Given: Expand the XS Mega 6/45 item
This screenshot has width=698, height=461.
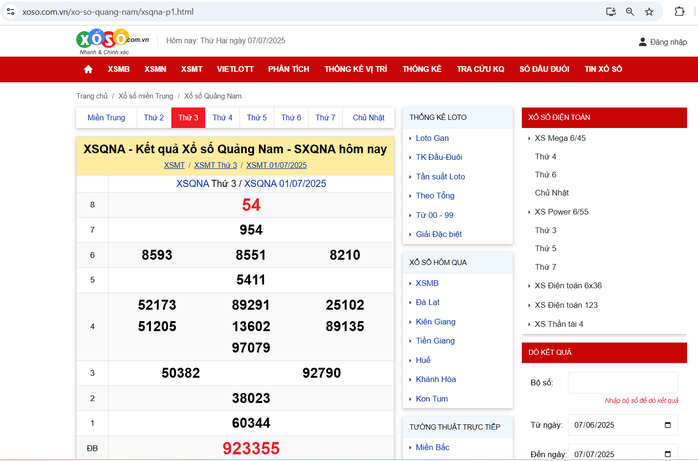Looking at the screenshot, I should (559, 138).
